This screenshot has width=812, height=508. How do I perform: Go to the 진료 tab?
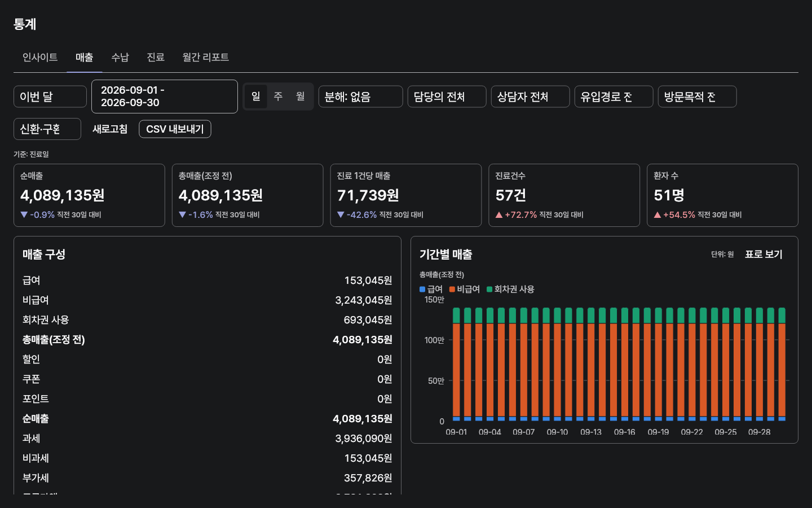[x=155, y=57]
